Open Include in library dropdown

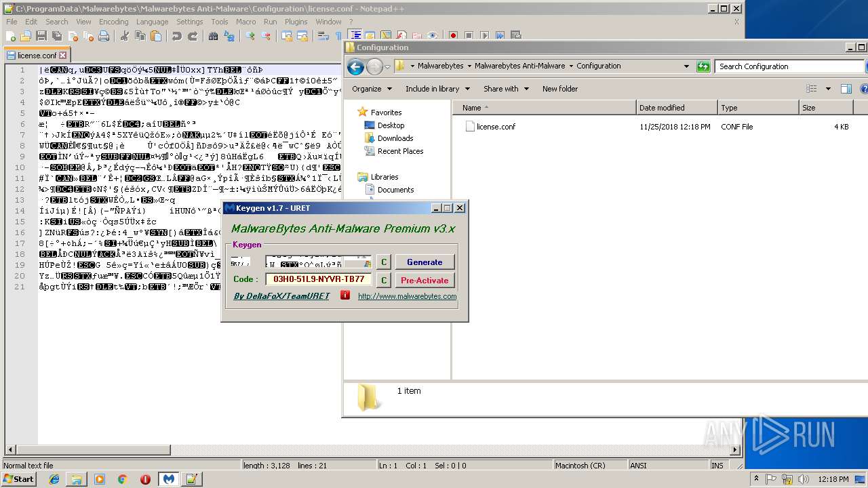pyautogui.click(x=437, y=89)
